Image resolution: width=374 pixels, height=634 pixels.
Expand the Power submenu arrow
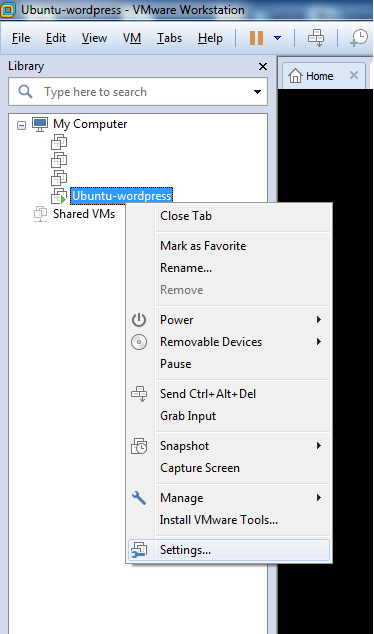coord(319,320)
